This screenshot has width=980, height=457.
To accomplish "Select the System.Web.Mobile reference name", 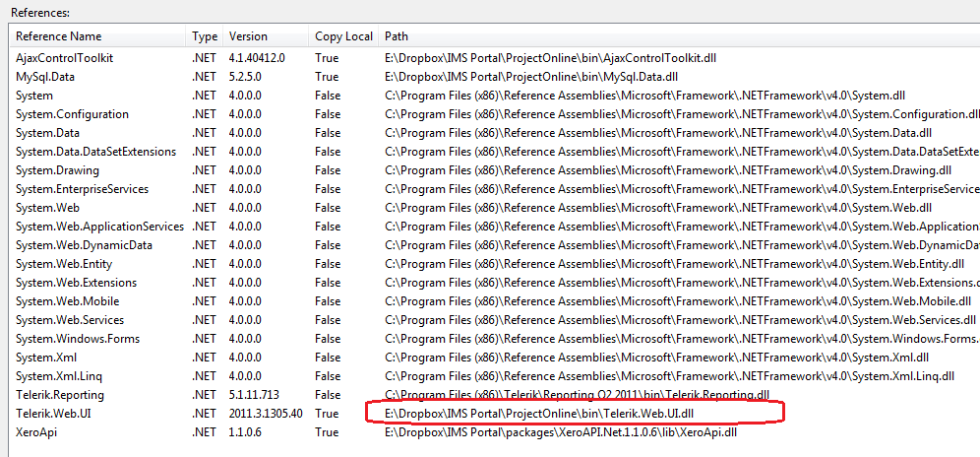I will (x=67, y=301).
